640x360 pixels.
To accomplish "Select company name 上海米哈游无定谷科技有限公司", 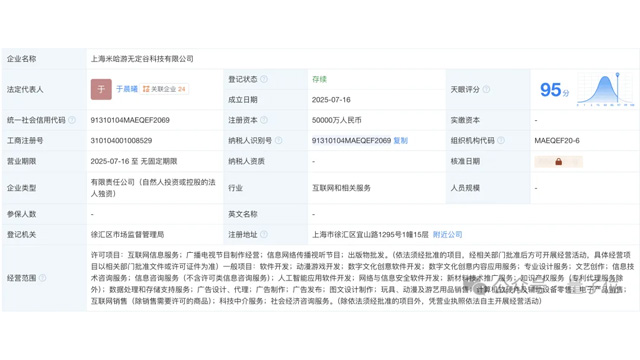I will [142, 59].
